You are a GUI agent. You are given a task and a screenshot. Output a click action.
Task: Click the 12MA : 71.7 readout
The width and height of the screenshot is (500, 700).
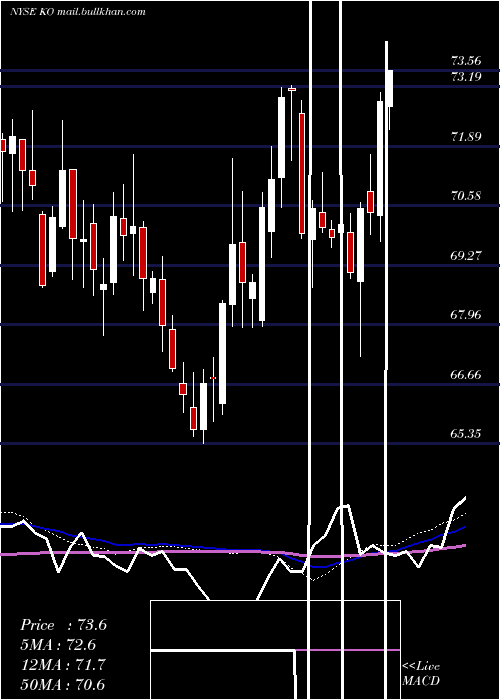(x=63, y=664)
